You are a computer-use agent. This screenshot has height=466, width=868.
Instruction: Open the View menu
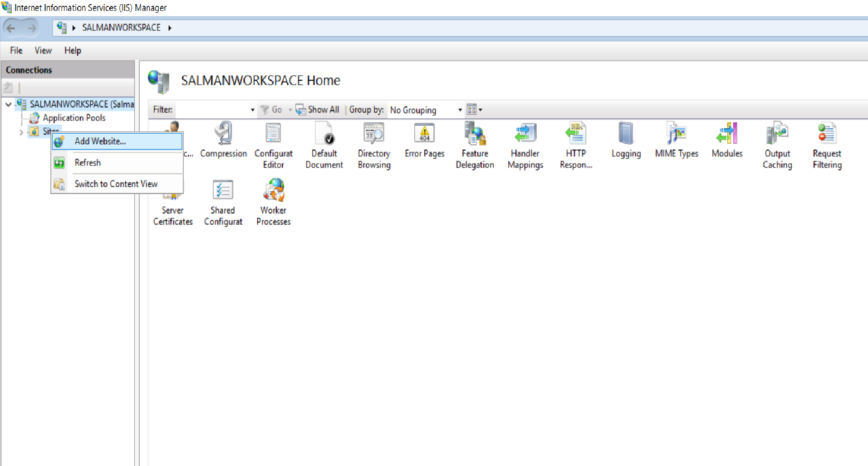tap(43, 50)
